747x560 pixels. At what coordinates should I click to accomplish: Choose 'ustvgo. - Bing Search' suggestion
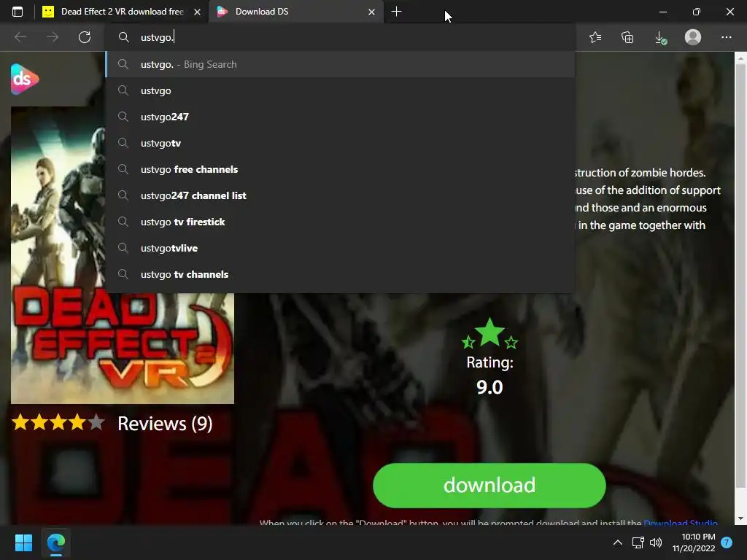tap(340, 64)
